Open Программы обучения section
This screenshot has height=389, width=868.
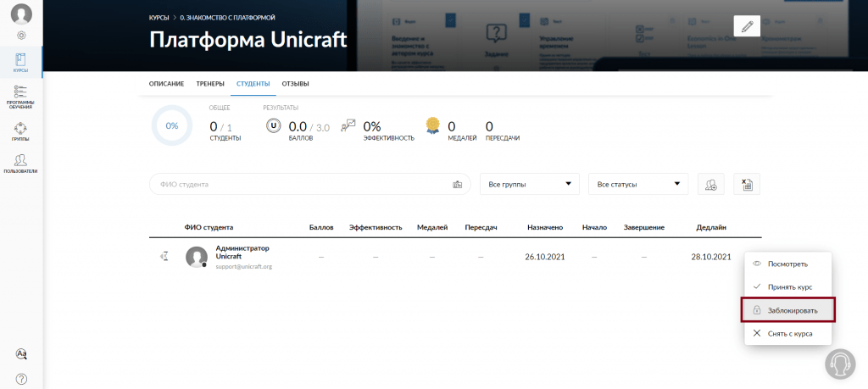tap(21, 97)
